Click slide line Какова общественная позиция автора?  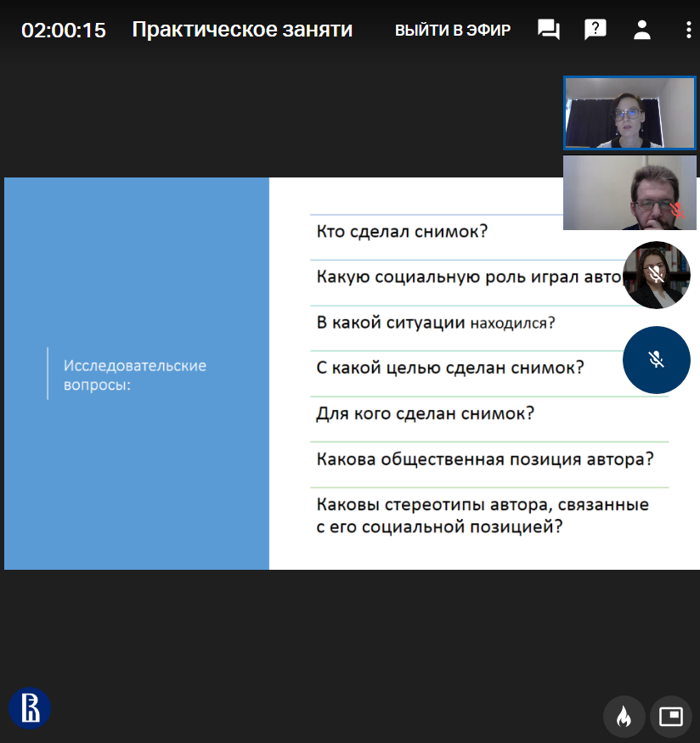(x=484, y=459)
